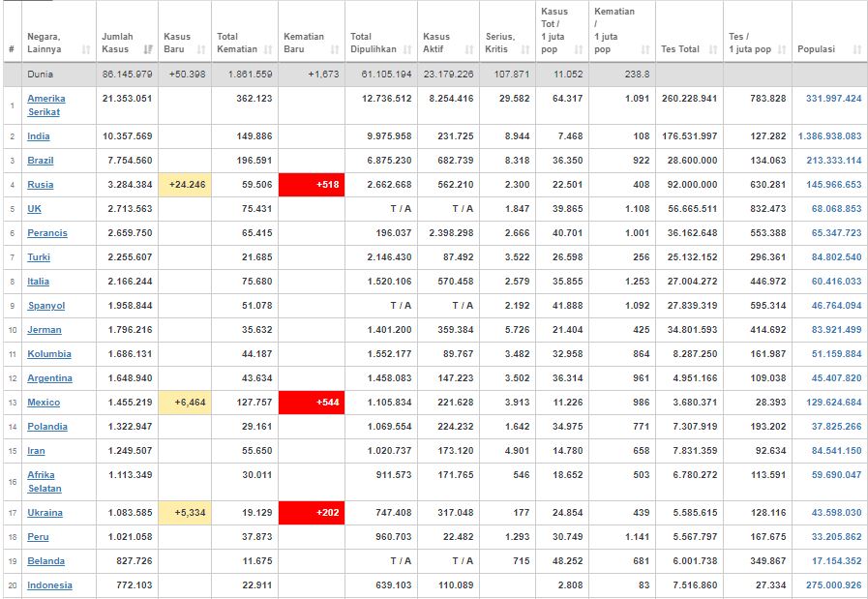Open the Kolumbia country link
This screenshot has width=868, height=599.
49,354
